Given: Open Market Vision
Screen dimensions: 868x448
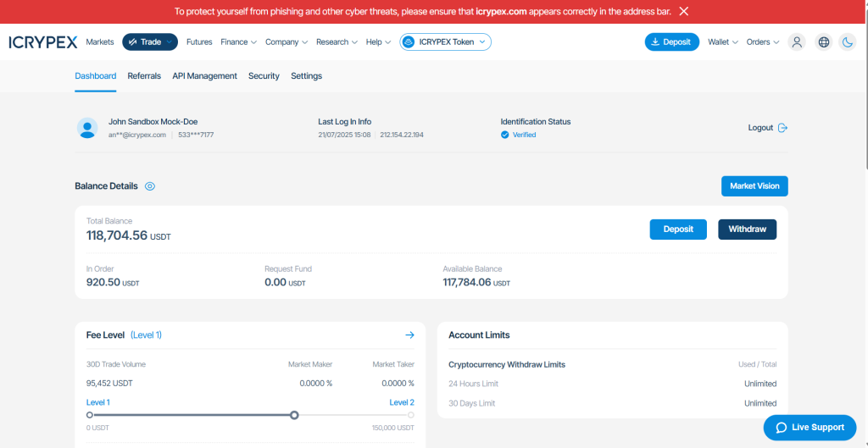Looking at the screenshot, I should [x=754, y=186].
